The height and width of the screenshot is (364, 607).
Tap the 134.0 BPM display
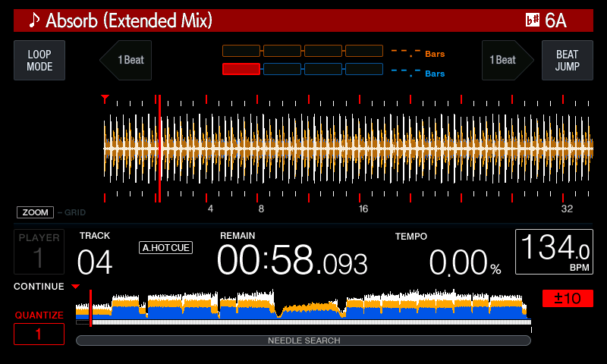pyautogui.click(x=554, y=252)
